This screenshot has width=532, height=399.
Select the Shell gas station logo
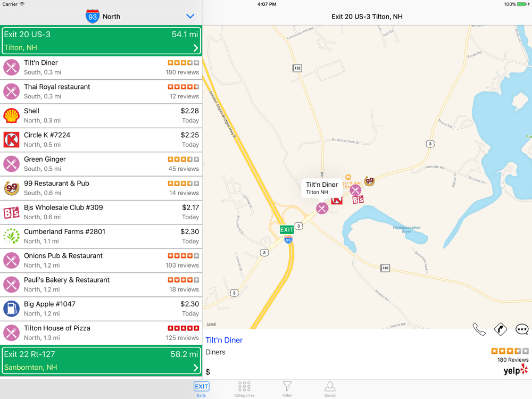coord(12,115)
